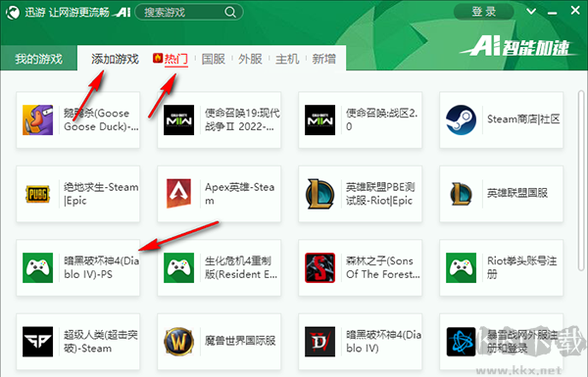Minimize the 迅游 window
Viewport: 588px width, 377px height.
552,13
